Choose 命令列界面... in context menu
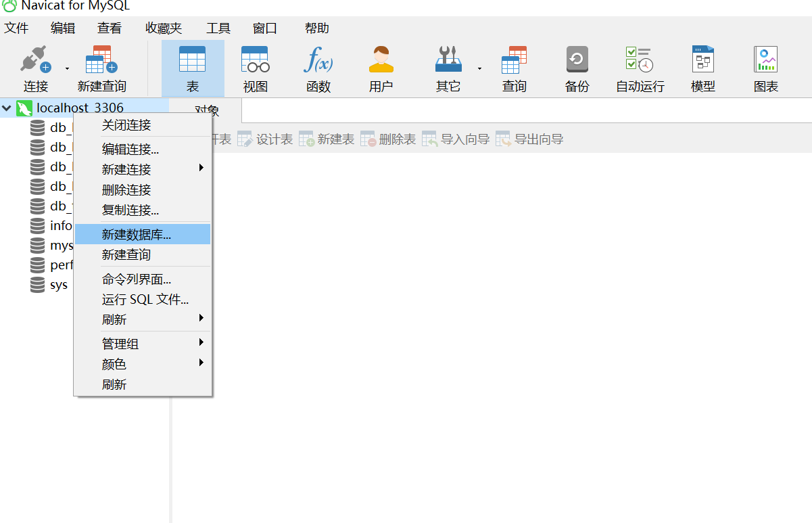812x523 pixels. 143,279
